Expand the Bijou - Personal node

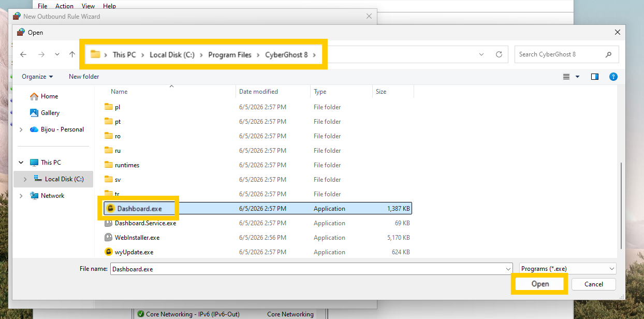[21, 129]
